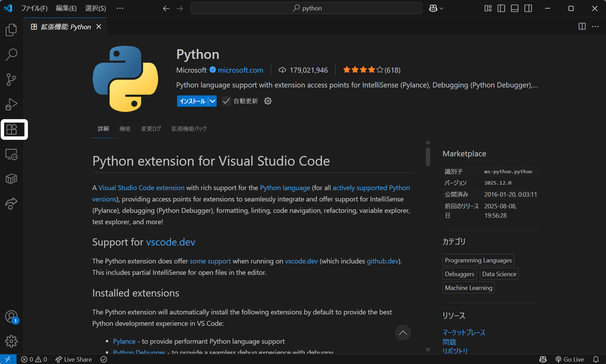Toggle secondary side bar visibility
This screenshot has width=606, height=364.
[x=528, y=8]
